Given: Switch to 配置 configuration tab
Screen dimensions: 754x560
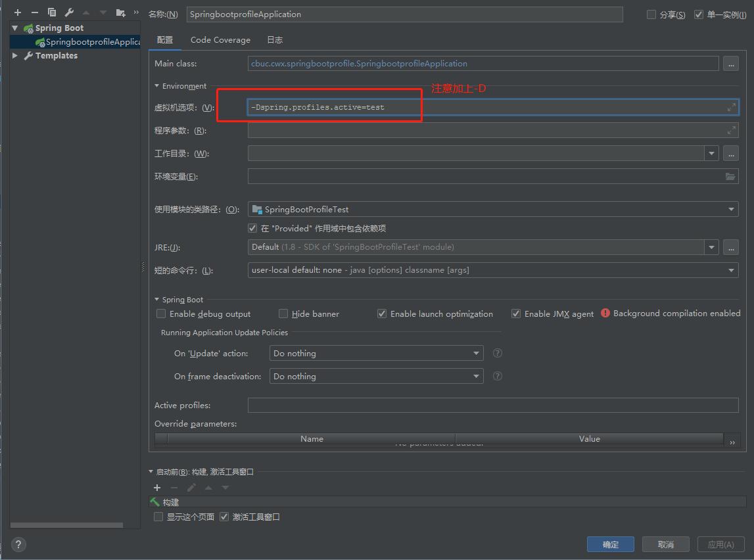Looking at the screenshot, I should click(165, 40).
